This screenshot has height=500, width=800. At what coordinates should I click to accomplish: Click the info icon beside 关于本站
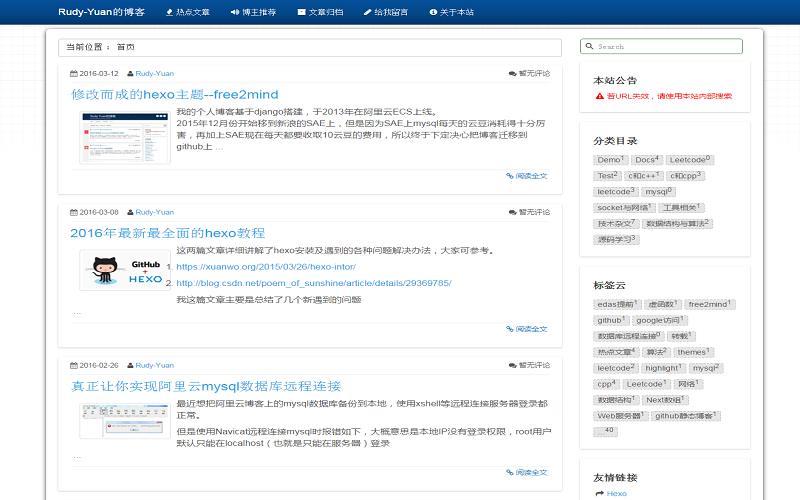pos(433,12)
